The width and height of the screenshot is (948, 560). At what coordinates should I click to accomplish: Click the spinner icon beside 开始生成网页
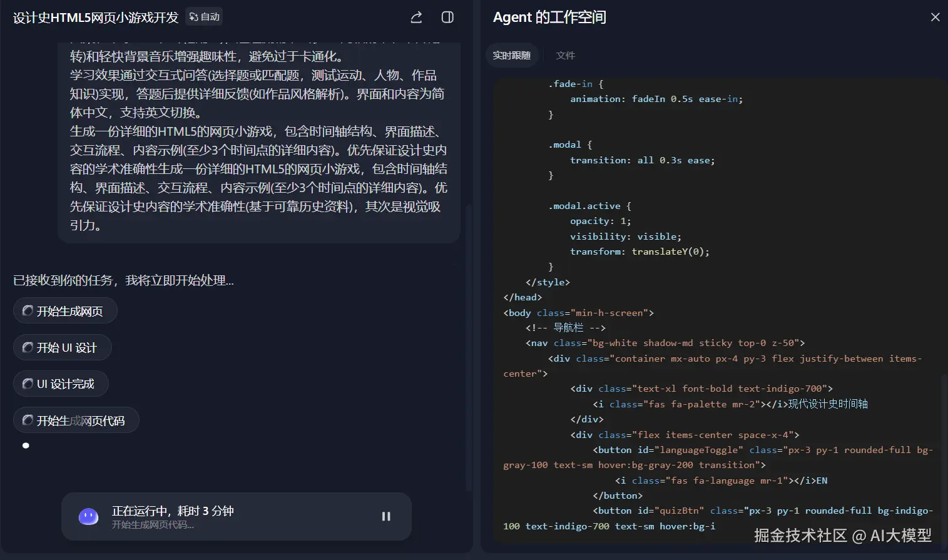point(28,311)
